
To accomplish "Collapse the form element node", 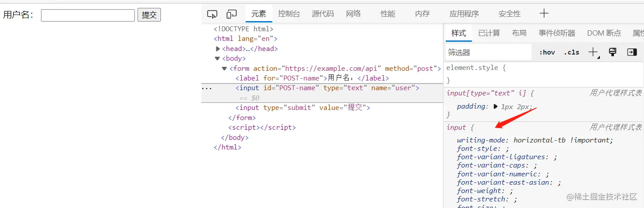I will 225,69.
